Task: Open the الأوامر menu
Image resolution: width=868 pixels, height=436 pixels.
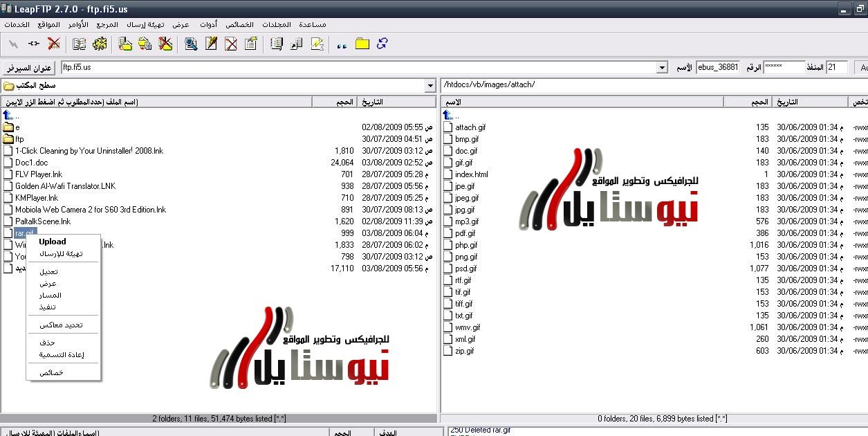Action: [79, 24]
